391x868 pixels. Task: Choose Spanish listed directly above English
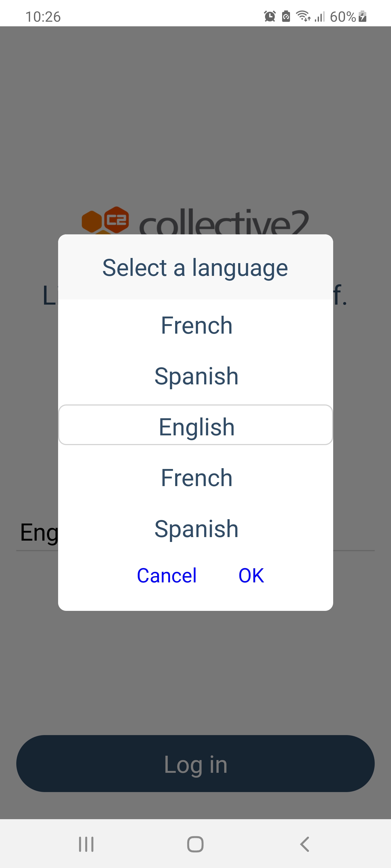coord(196,376)
